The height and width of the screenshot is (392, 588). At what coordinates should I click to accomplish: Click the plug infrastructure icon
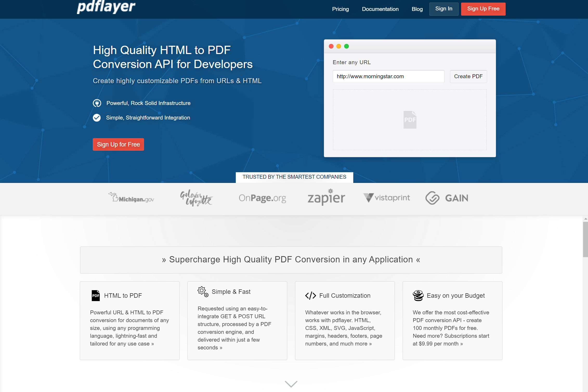[97, 103]
